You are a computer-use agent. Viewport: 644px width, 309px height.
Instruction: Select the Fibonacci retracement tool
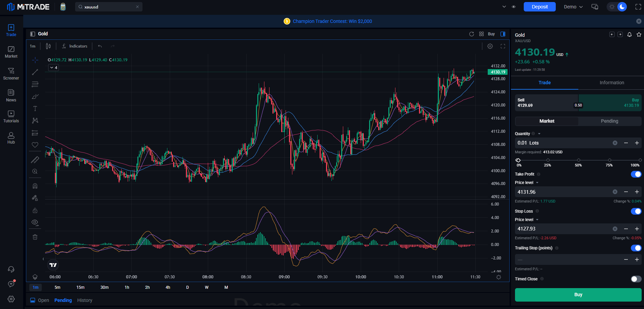click(35, 84)
